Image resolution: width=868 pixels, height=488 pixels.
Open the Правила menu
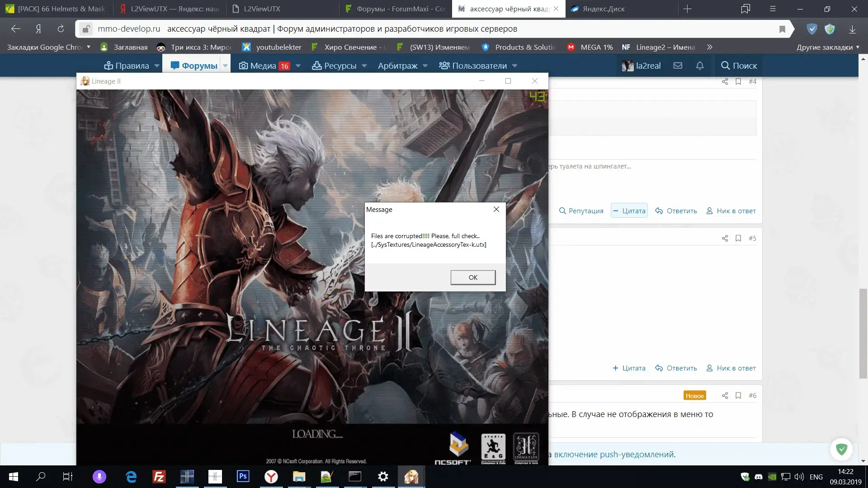point(127,66)
